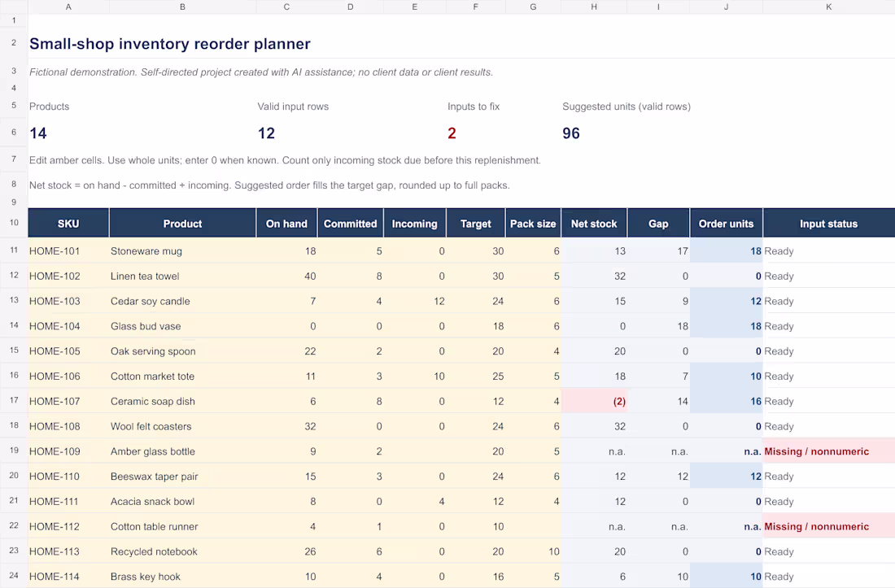
Task: Click the 'Order units' table header
Action: point(726,224)
